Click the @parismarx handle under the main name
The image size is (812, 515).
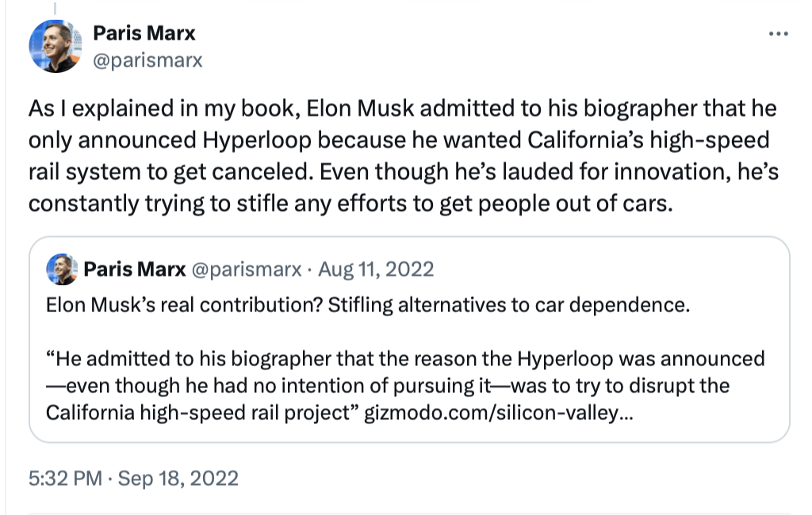[x=147, y=60]
